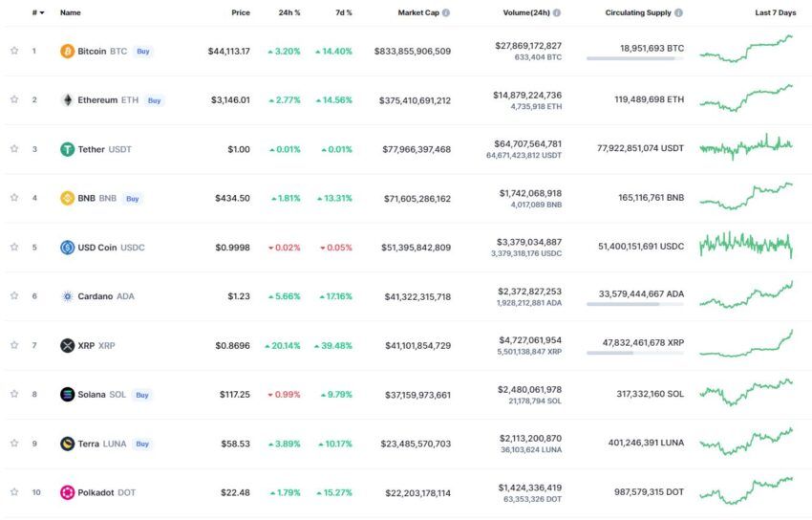Toggle the Tether watchlist star
This screenshot has width=812, height=520.
(x=14, y=148)
